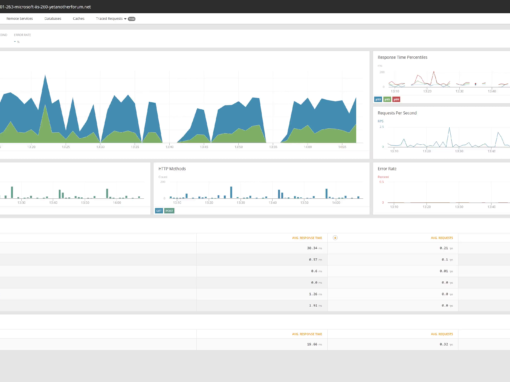
Task: Sort by Avg. Requests in second table
Action: pos(442,334)
